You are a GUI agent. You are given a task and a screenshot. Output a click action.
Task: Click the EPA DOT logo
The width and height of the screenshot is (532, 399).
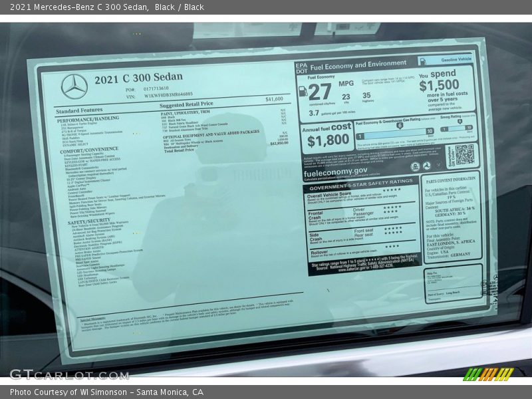click(301, 68)
